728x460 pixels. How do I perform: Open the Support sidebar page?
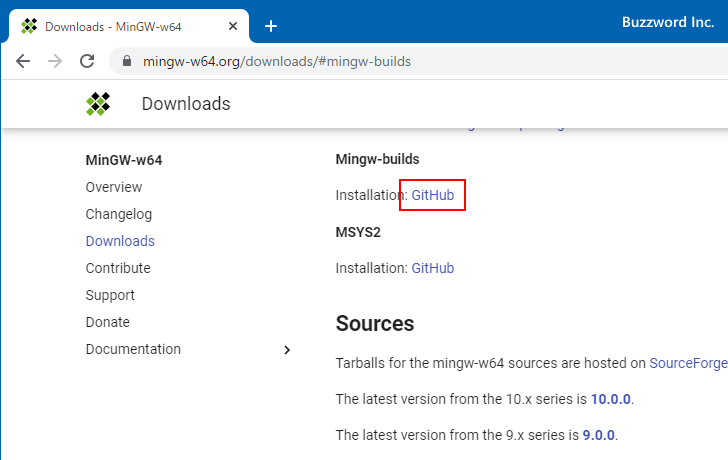pos(110,295)
